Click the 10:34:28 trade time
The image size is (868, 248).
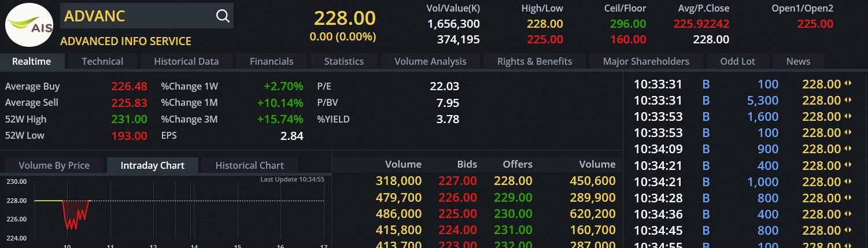(x=658, y=198)
